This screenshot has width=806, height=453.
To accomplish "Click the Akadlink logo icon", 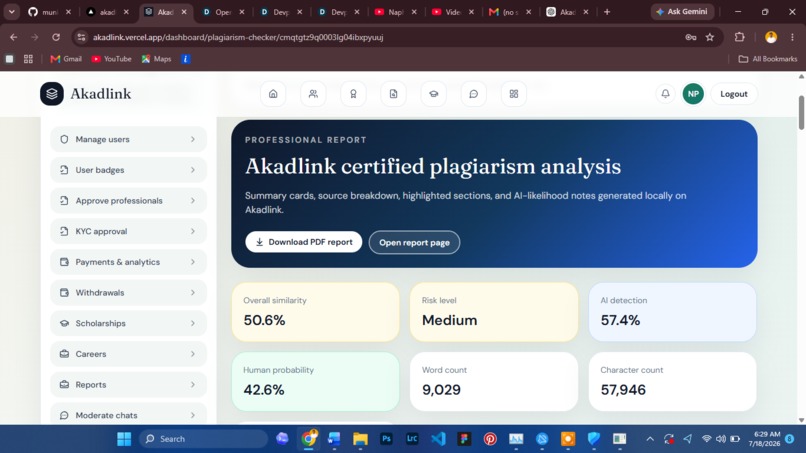I will tap(52, 94).
